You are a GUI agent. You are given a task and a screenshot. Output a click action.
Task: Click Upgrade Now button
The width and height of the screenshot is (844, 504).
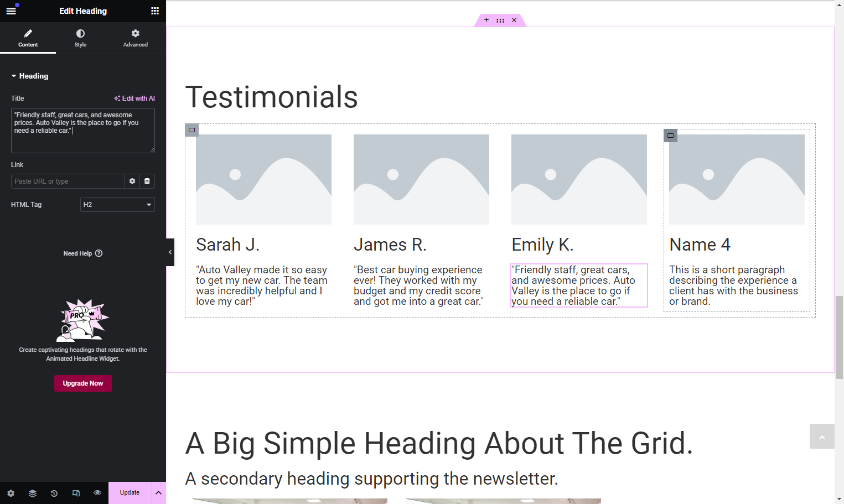click(83, 383)
